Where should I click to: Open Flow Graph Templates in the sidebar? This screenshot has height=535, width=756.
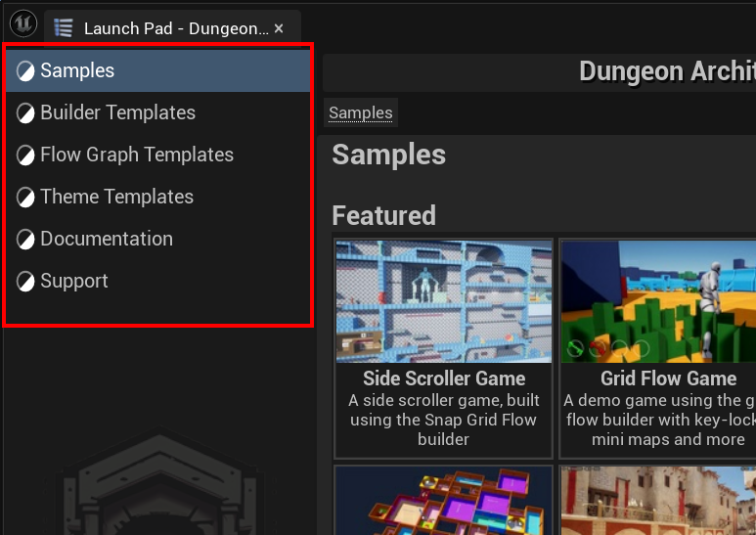click(x=158, y=155)
